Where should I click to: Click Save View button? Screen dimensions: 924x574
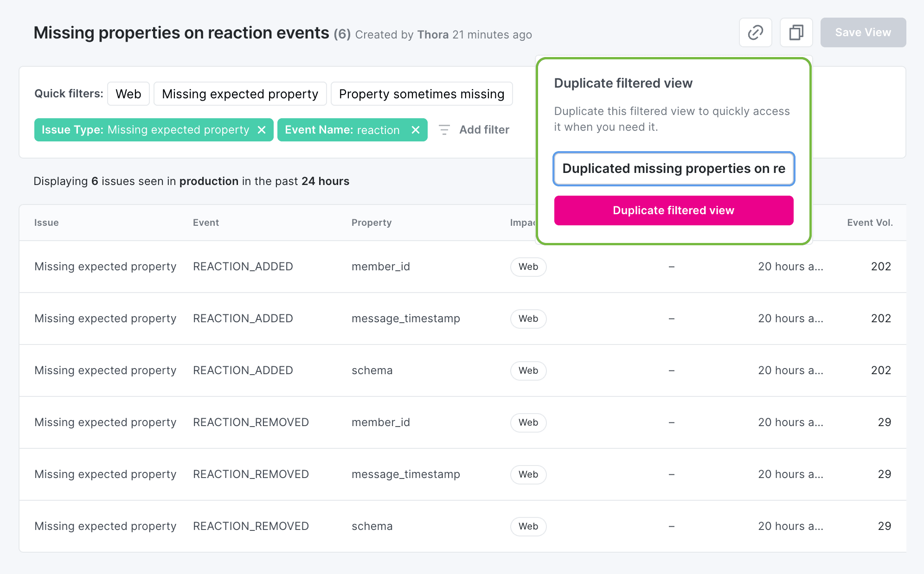point(863,31)
